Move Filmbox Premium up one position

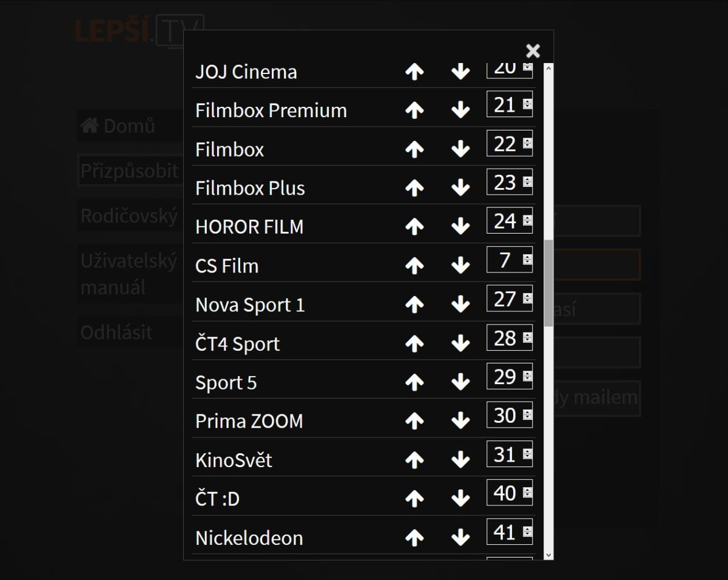coord(414,110)
